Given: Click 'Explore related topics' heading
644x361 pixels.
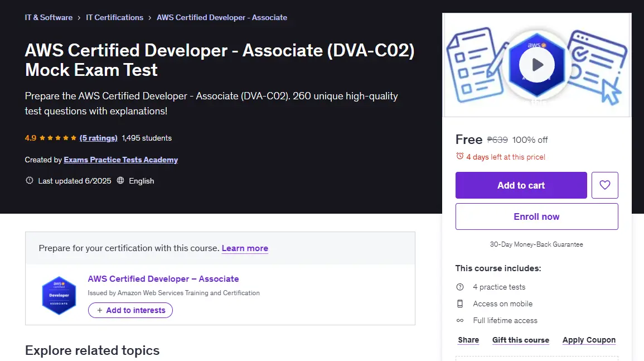Looking at the screenshot, I should 92,350.
